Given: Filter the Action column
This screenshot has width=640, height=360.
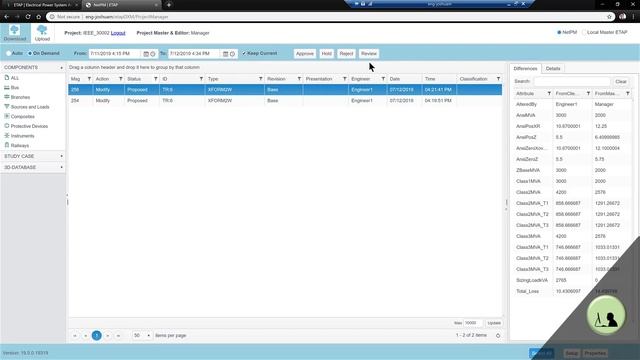Looking at the screenshot, I should tap(120, 79).
